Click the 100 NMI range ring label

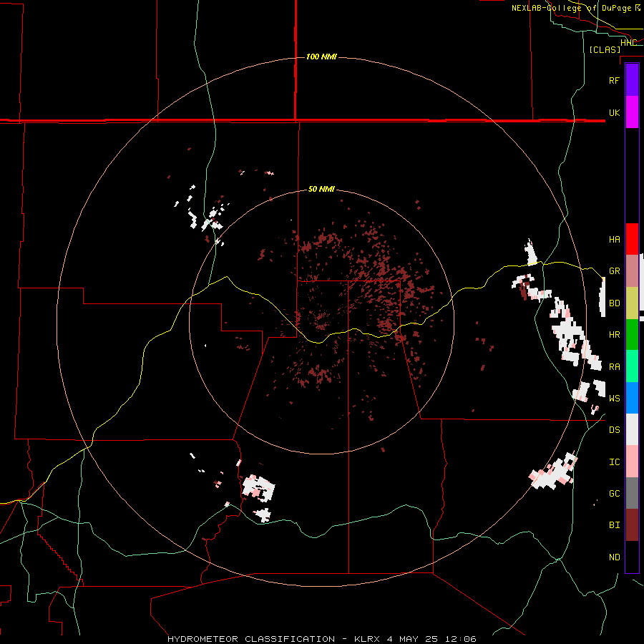[x=321, y=57]
